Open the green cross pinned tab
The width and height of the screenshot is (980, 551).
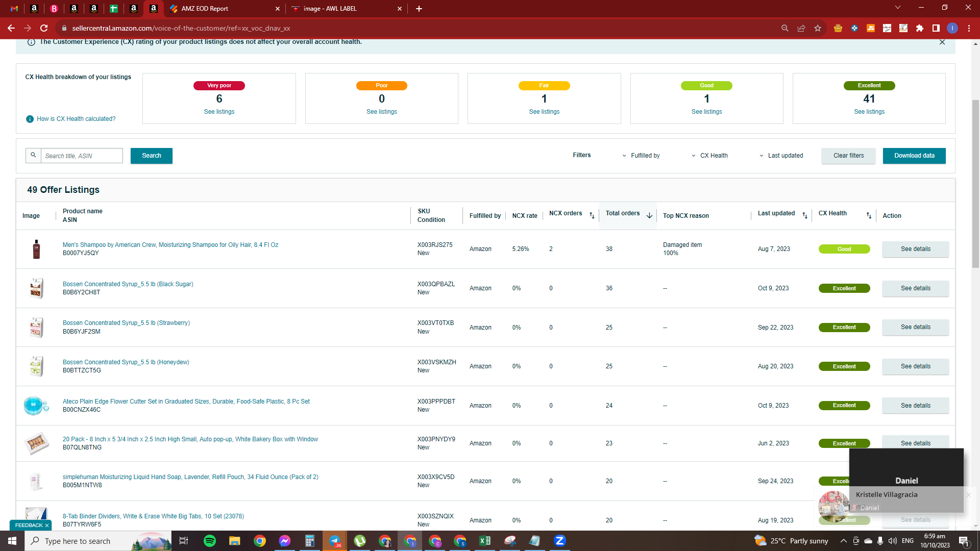point(114,9)
